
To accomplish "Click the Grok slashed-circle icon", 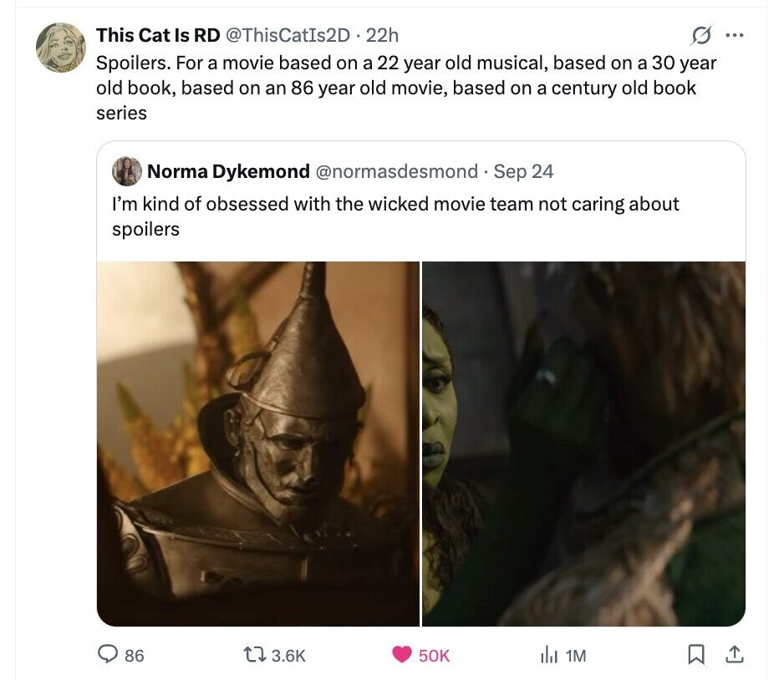I will [x=702, y=35].
